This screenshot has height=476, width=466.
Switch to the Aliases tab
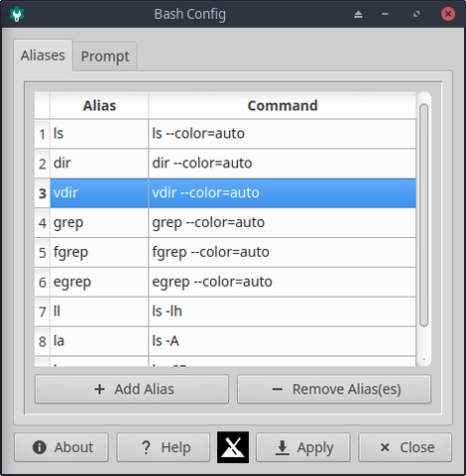[x=43, y=56]
